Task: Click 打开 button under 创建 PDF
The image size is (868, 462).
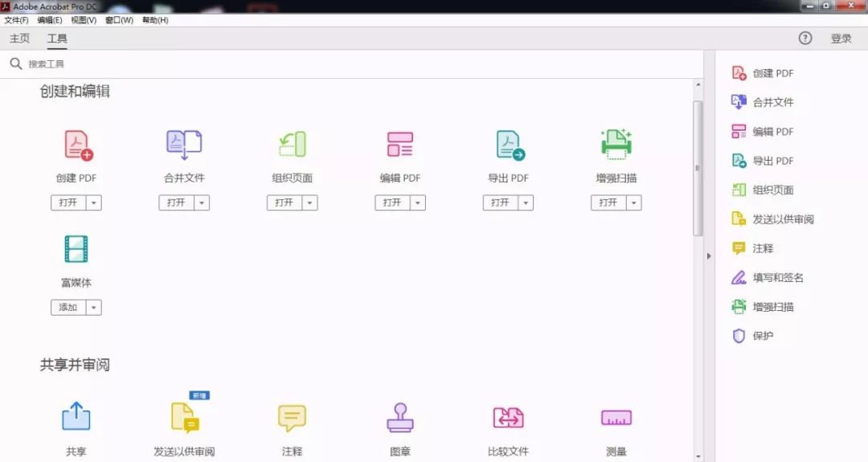Action: click(x=68, y=202)
